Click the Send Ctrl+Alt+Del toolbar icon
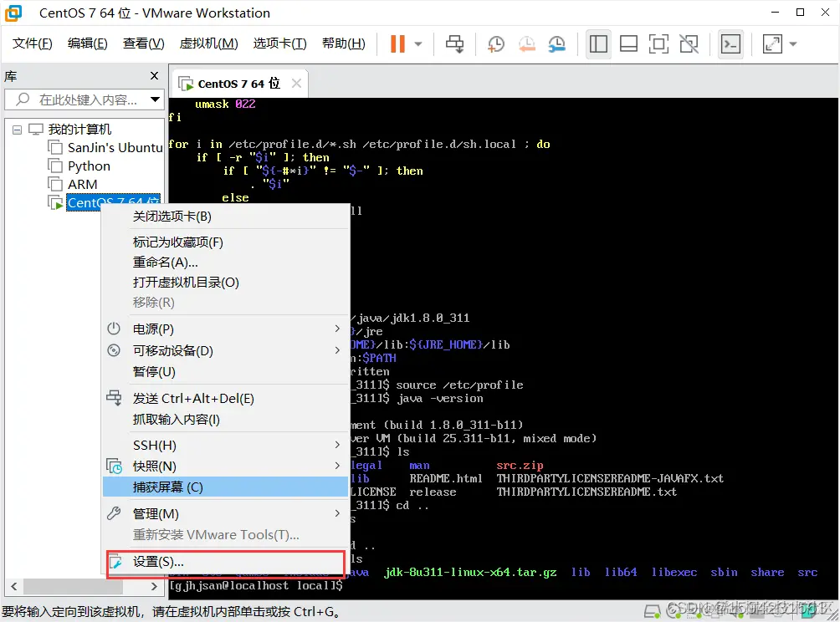840x622 pixels. tap(454, 43)
